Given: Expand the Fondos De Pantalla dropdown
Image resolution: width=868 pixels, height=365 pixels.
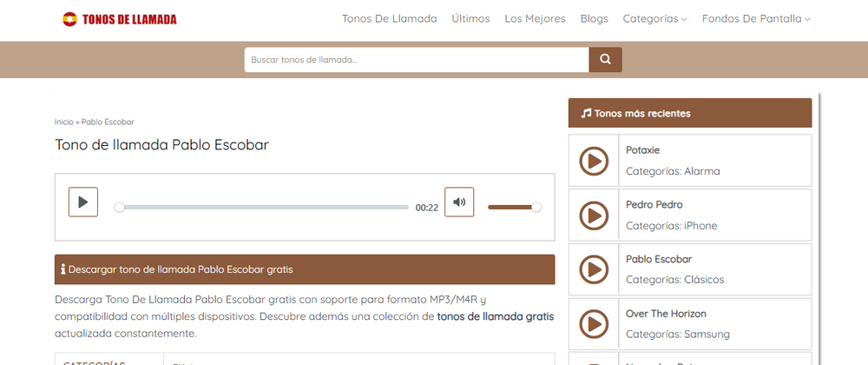Looking at the screenshot, I should point(756,18).
